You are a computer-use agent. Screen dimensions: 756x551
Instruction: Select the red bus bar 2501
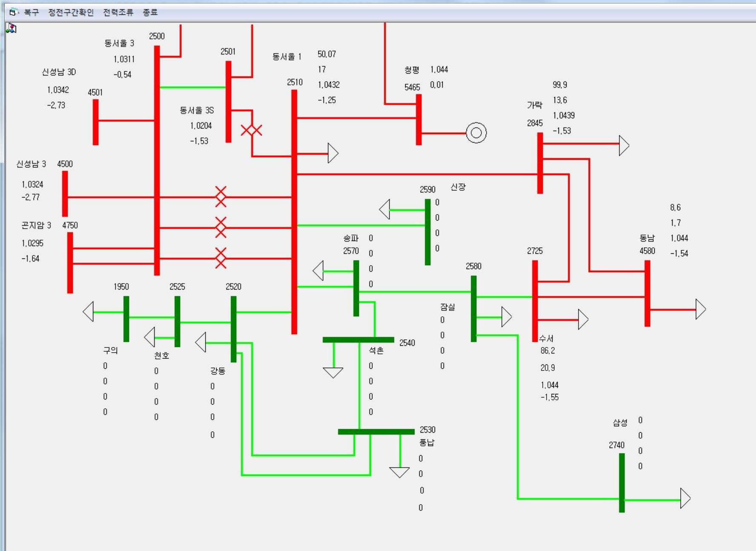pos(229,102)
